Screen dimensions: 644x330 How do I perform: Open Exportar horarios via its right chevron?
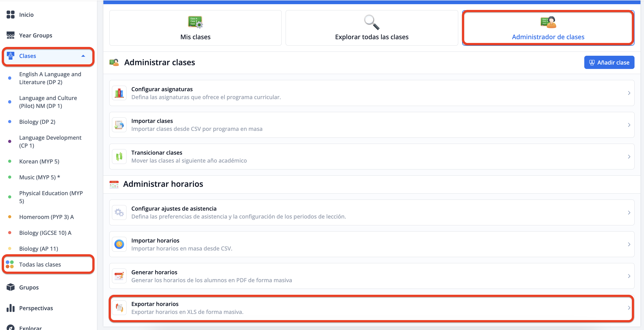tap(629, 308)
